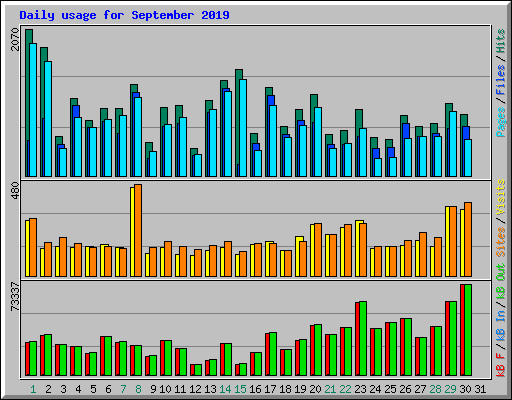Image resolution: width=512 pixels, height=400 pixels.
Task: Click day label '16' on x-axis
Action: pos(255,389)
